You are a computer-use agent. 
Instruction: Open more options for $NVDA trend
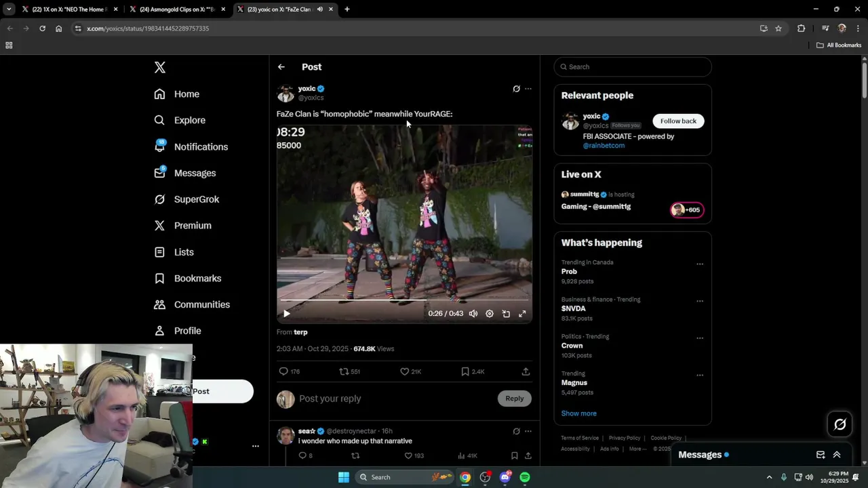click(700, 301)
